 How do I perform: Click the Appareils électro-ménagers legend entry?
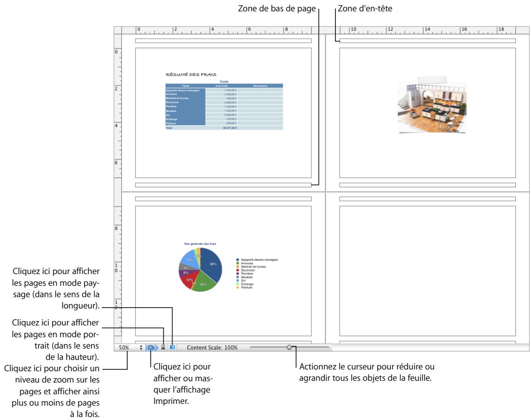pyautogui.click(x=257, y=259)
